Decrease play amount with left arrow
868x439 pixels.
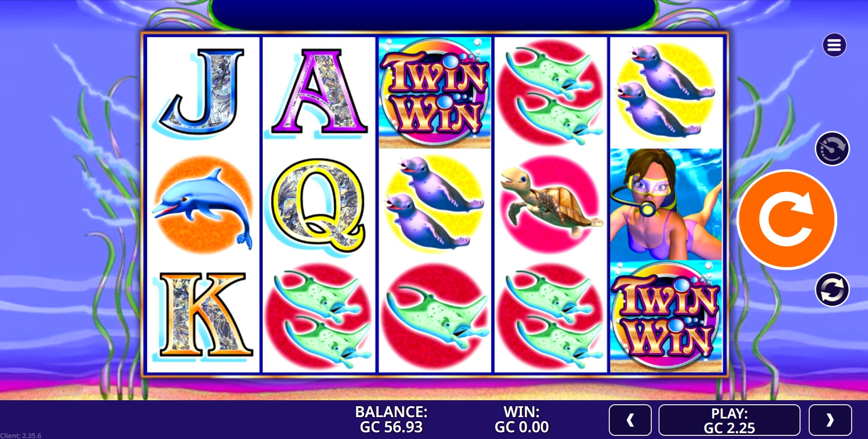(x=630, y=420)
